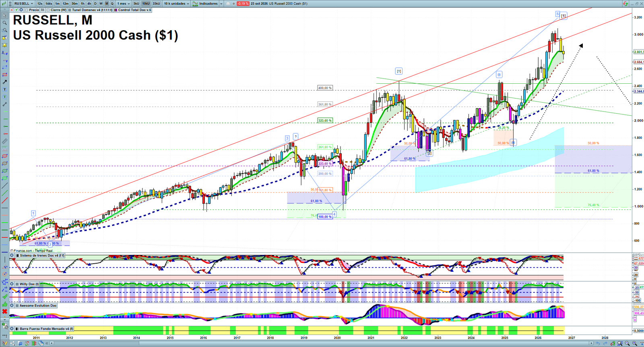Viewport: 644px width, 347px height.
Task: Open the Indicadores button
Action: (x=205, y=4)
